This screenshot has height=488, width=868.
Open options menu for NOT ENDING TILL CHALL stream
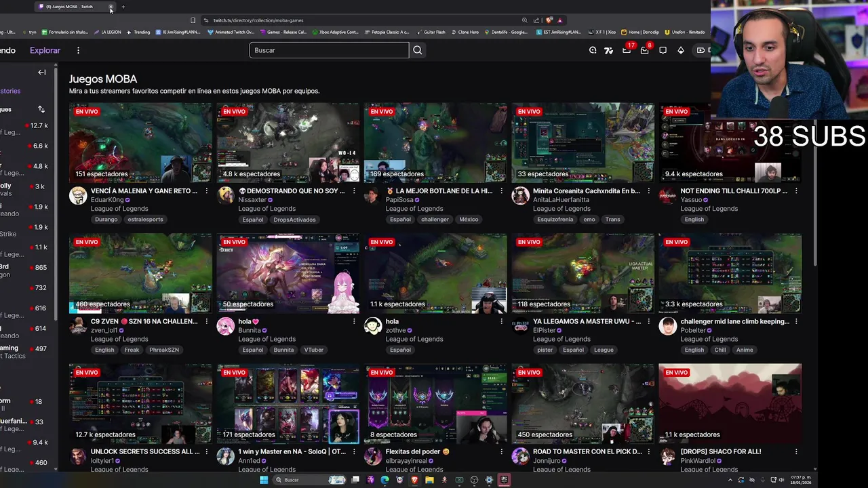coord(796,191)
